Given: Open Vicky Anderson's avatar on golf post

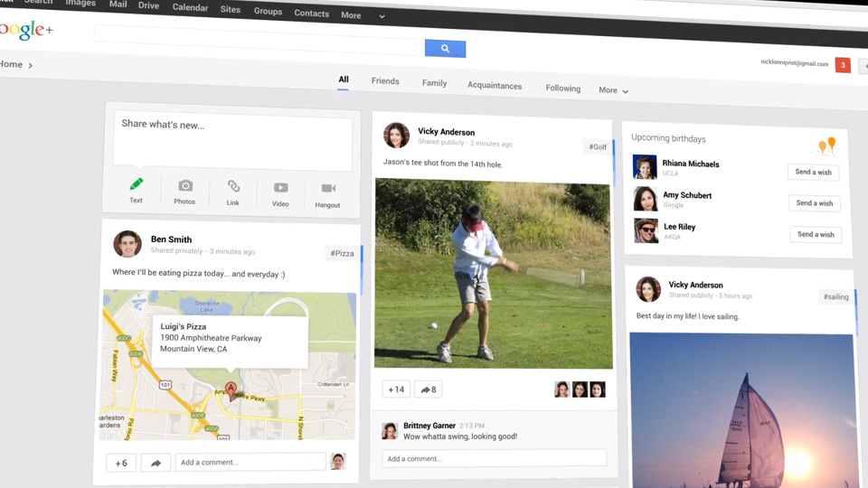Looking at the screenshot, I should (396, 136).
